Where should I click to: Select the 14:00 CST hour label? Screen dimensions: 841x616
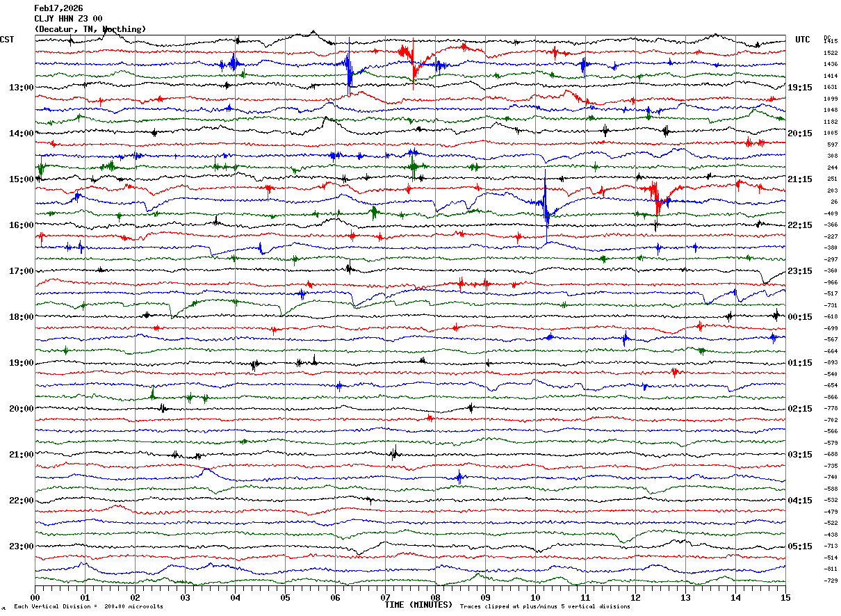[21, 133]
